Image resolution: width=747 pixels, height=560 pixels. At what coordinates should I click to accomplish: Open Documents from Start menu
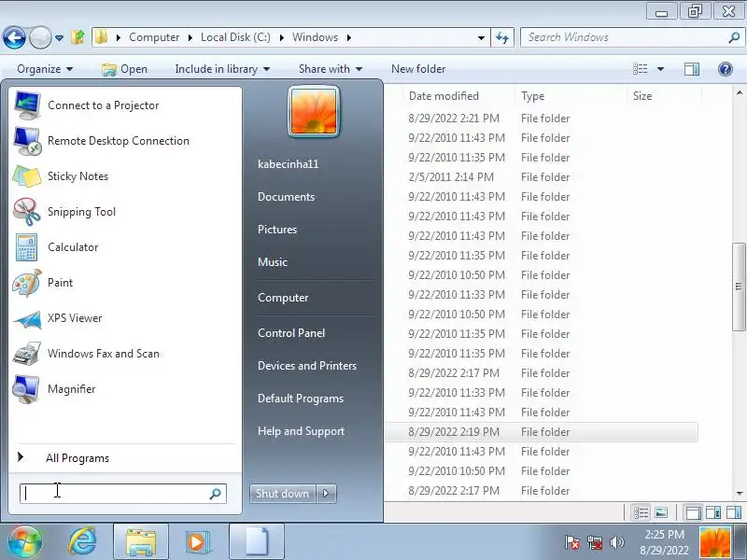tap(287, 197)
